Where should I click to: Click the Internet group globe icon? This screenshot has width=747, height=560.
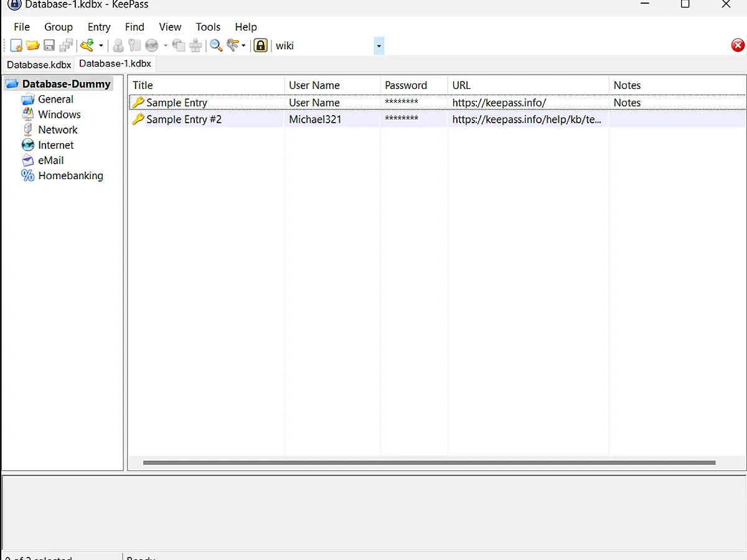27,145
